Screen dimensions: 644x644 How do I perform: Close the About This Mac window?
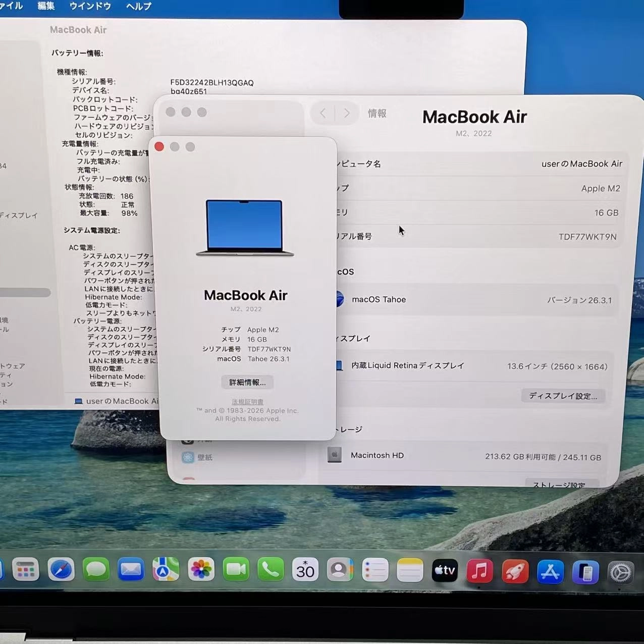click(159, 147)
